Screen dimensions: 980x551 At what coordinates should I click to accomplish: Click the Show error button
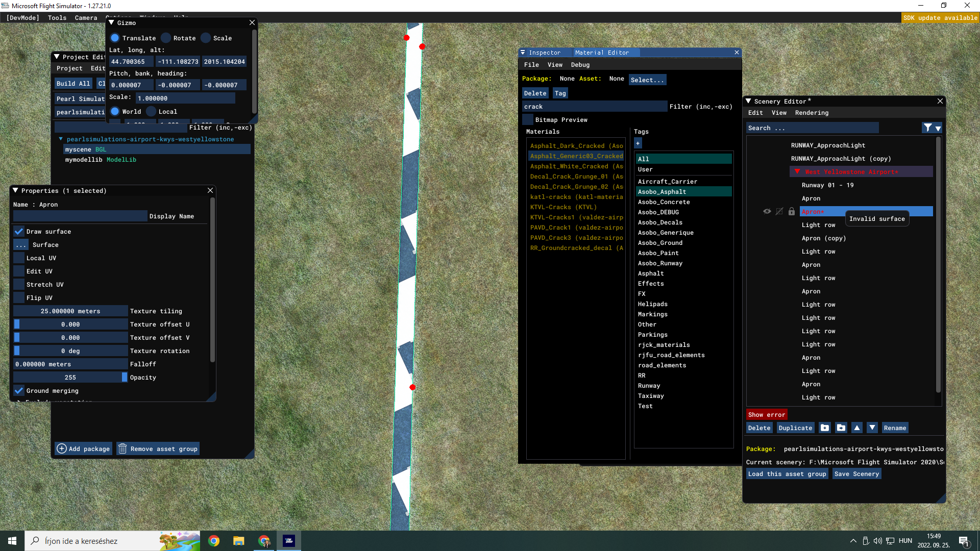766,414
